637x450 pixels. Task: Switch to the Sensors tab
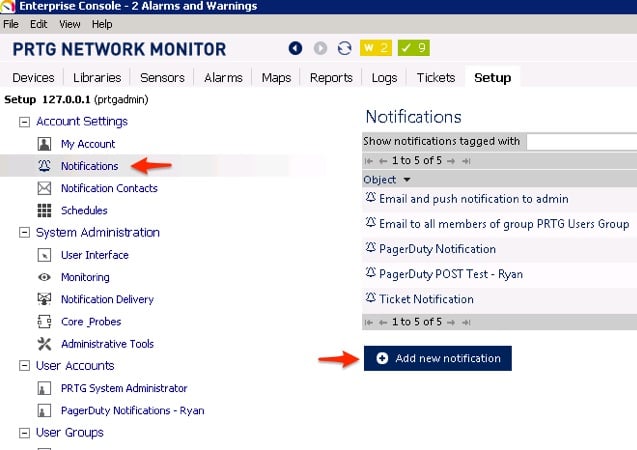click(162, 77)
